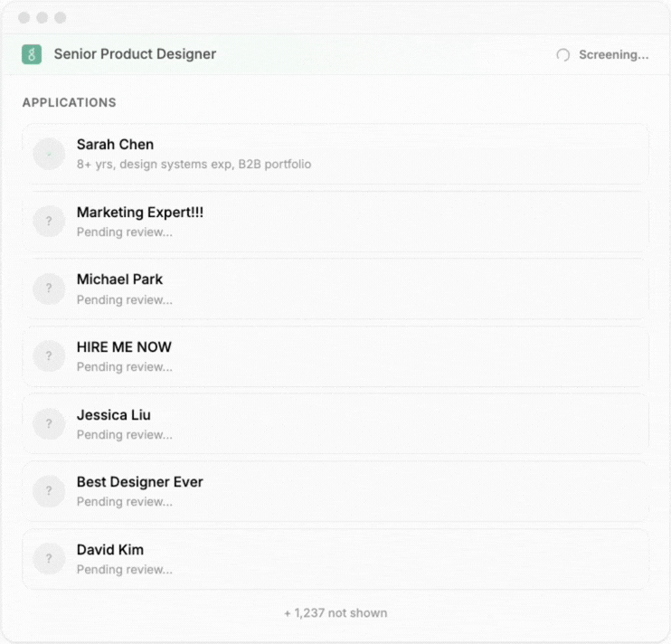
Task: Open Jessica Liu's application
Action: coord(113,415)
